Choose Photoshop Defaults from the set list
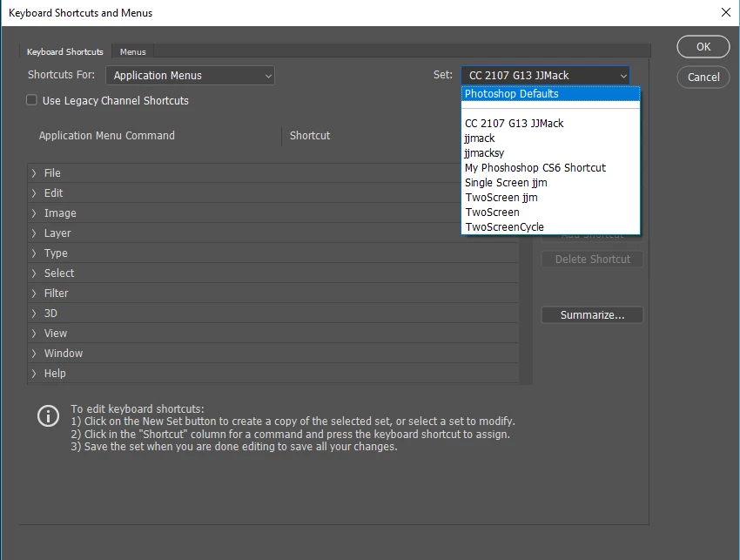 click(x=550, y=93)
